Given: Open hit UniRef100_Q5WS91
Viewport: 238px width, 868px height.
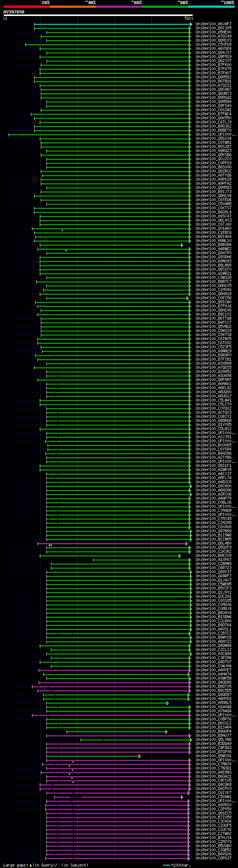Looking at the screenshot, I should [213, 756].
